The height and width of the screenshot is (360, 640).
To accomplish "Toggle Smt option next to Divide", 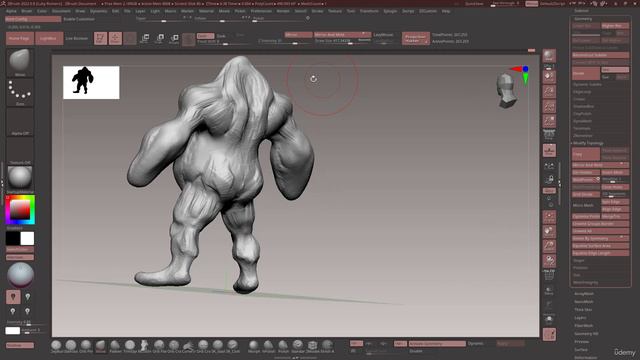I will pyautogui.click(x=615, y=70).
